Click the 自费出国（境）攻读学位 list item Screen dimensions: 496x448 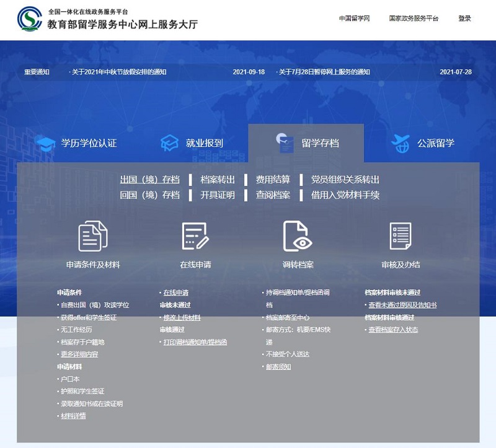(95, 305)
